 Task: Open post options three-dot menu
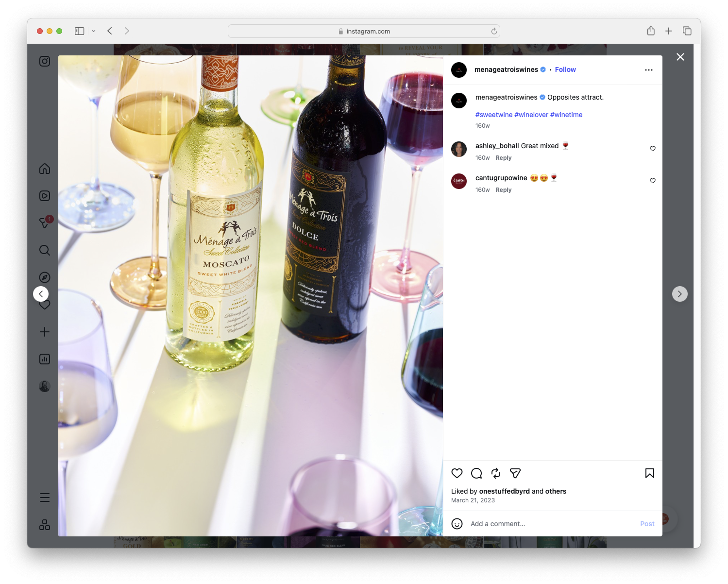coord(649,70)
